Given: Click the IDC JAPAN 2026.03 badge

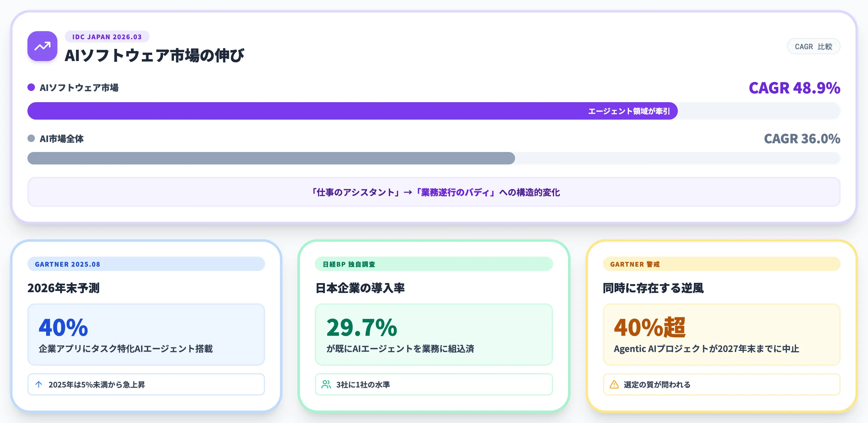Looking at the screenshot, I should (x=107, y=37).
